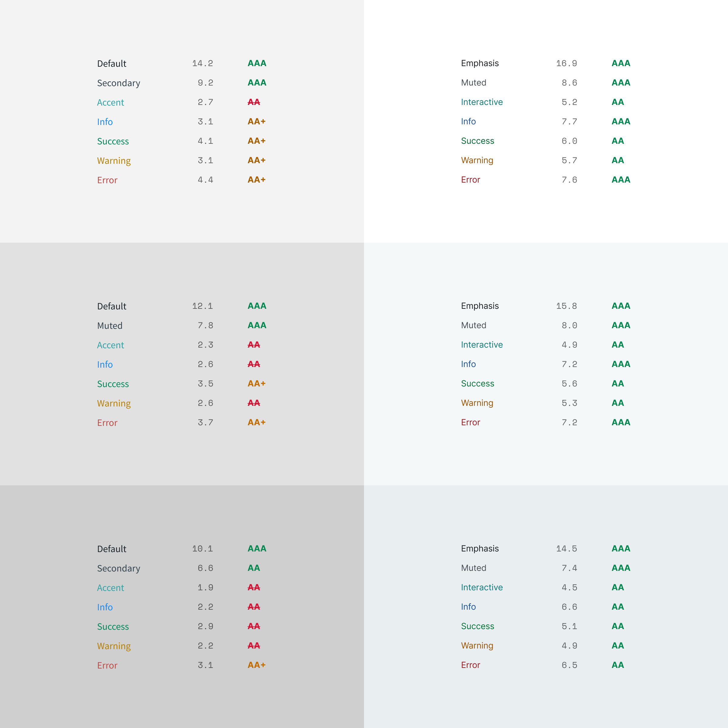The image size is (728, 728).
Task: Select the Error label with 7.6 ratio
Action: click(470, 180)
